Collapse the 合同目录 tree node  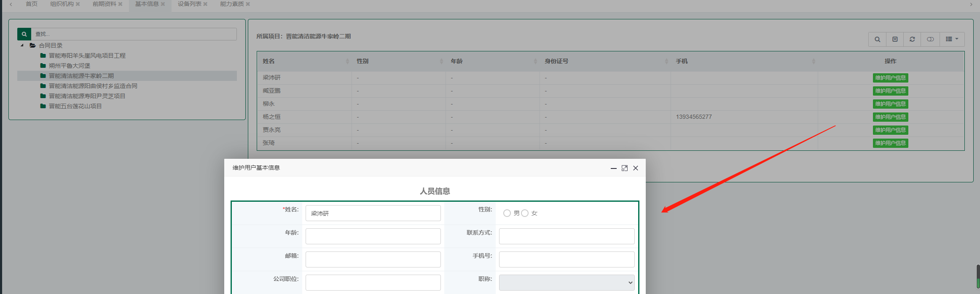click(22, 45)
